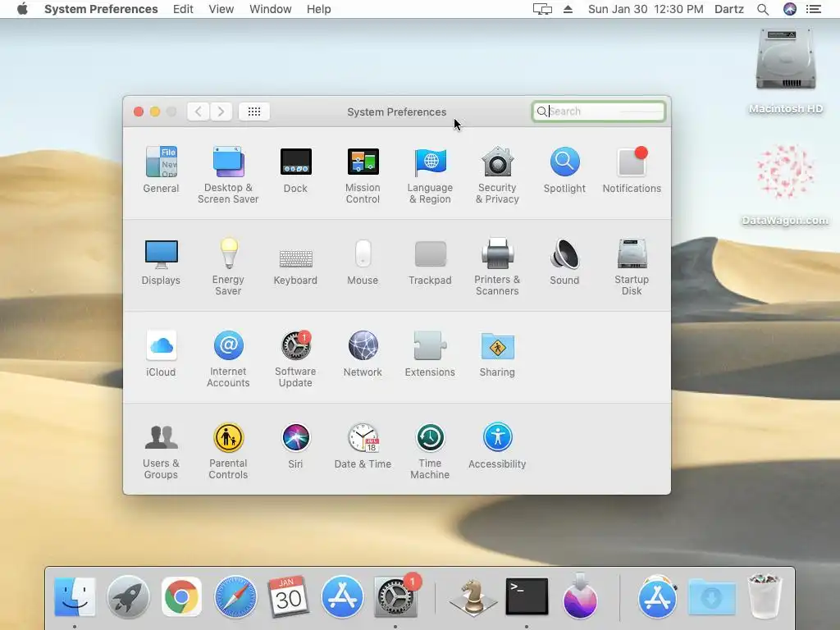Open the Edit menu
The width and height of the screenshot is (840, 630).
(x=183, y=9)
